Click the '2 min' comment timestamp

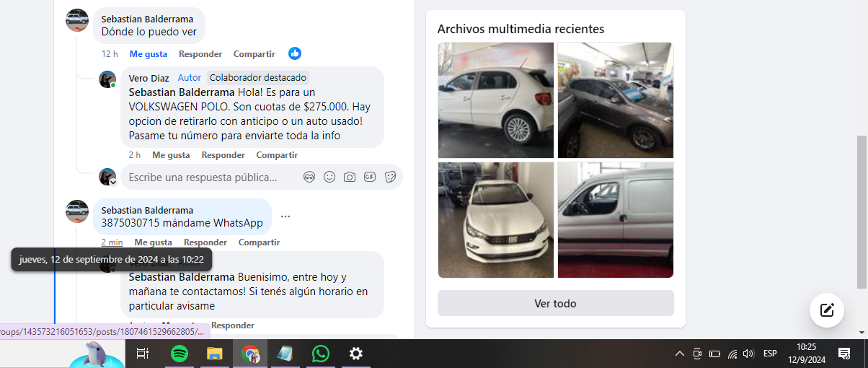click(x=112, y=242)
